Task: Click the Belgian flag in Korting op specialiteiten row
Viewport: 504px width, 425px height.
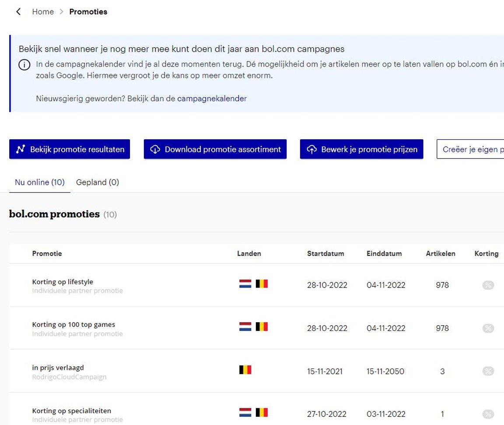Action: tap(262, 412)
